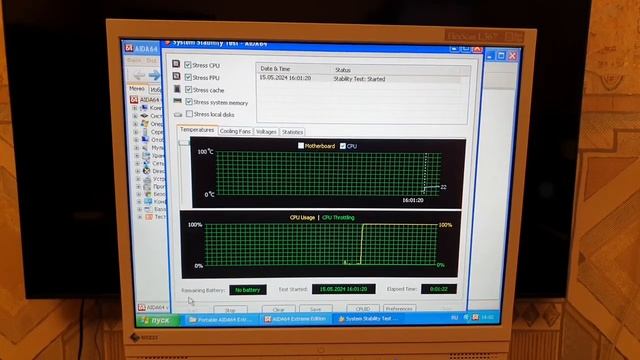Click the forward arrow in AIDA64 toolbar

pyautogui.click(x=154, y=75)
